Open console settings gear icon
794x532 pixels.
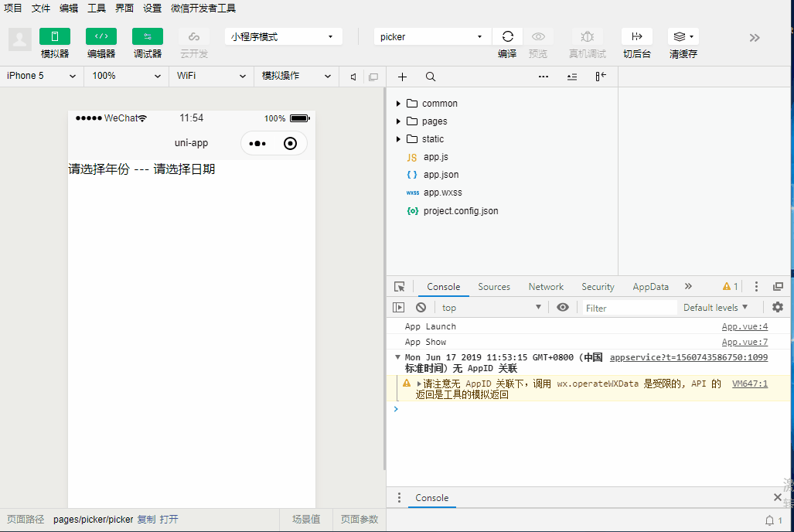pos(777,307)
